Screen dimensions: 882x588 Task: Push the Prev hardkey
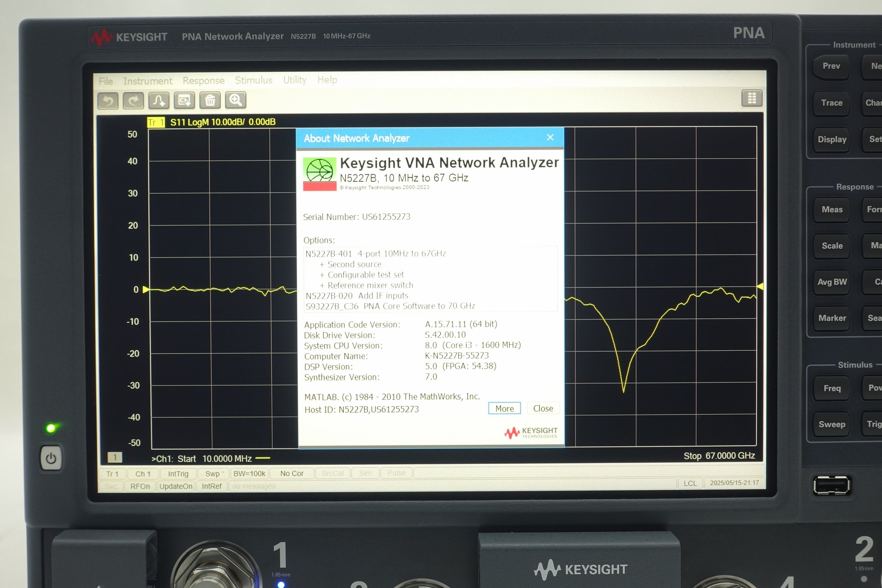[831, 66]
